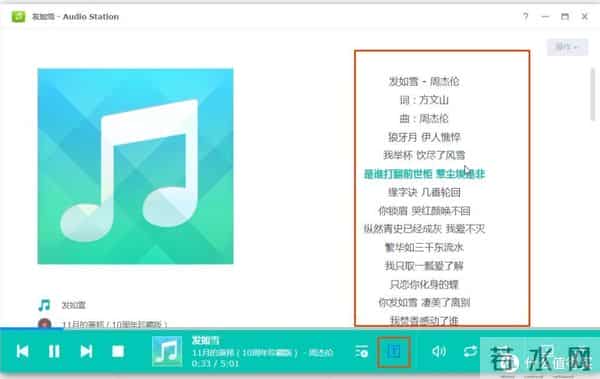This screenshot has height=379, width=600.
Task: Select lyric line 繁华如三千东流水
Action: point(424,247)
